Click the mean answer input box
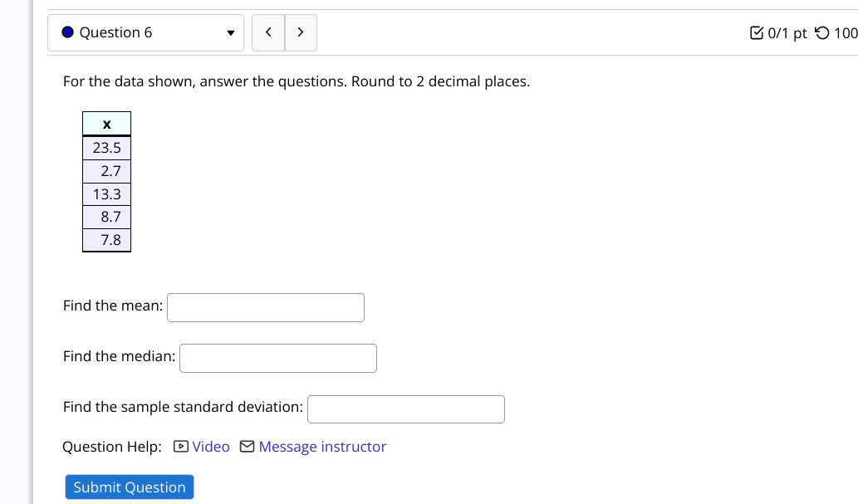 point(265,307)
